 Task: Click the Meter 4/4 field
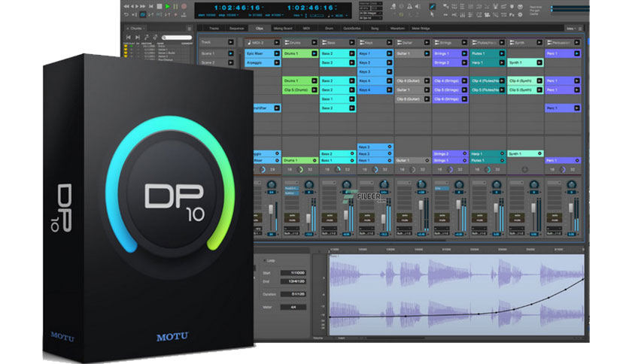(x=293, y=307)
